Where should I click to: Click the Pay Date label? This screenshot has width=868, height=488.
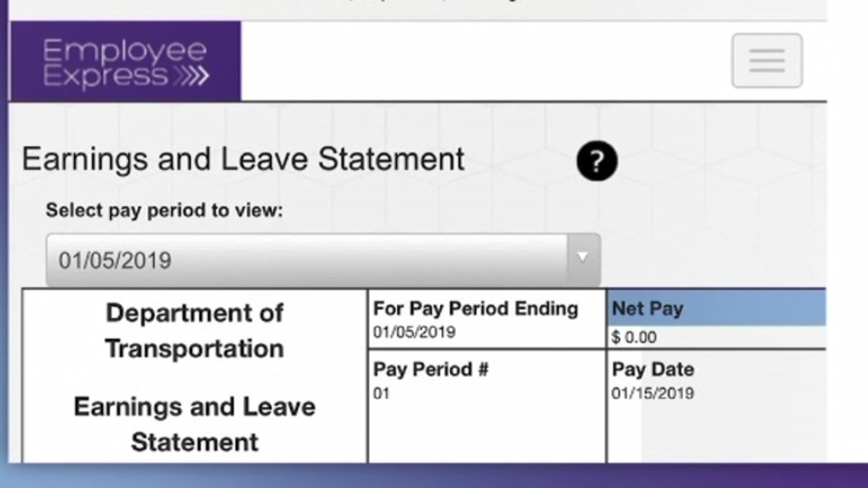click(x=652, y=369)
